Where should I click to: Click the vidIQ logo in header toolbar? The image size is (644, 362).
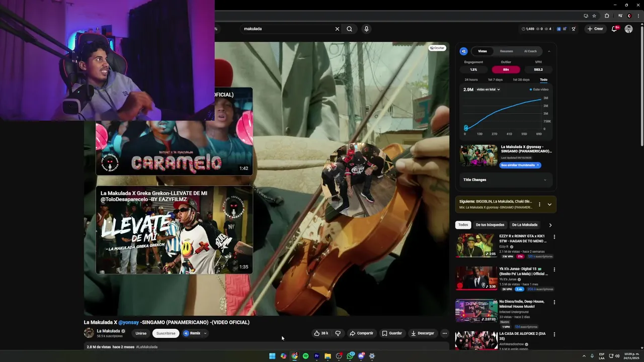pos(558,29)
